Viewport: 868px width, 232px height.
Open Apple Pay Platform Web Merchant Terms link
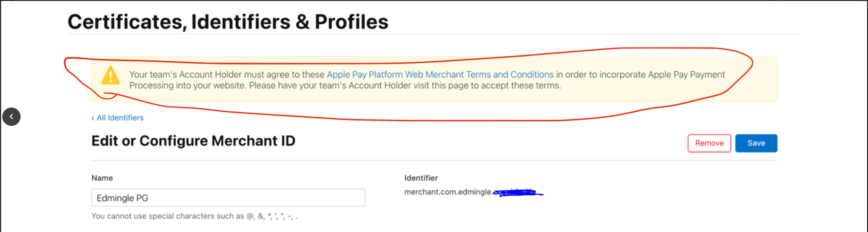(x=440, y=75)
